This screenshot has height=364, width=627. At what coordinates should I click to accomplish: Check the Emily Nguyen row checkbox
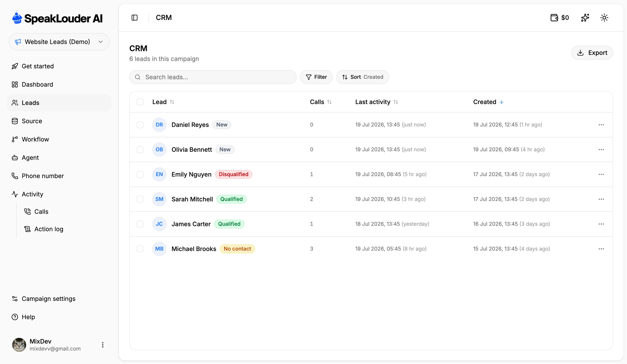pyautogui.click(x=140, y=174)
